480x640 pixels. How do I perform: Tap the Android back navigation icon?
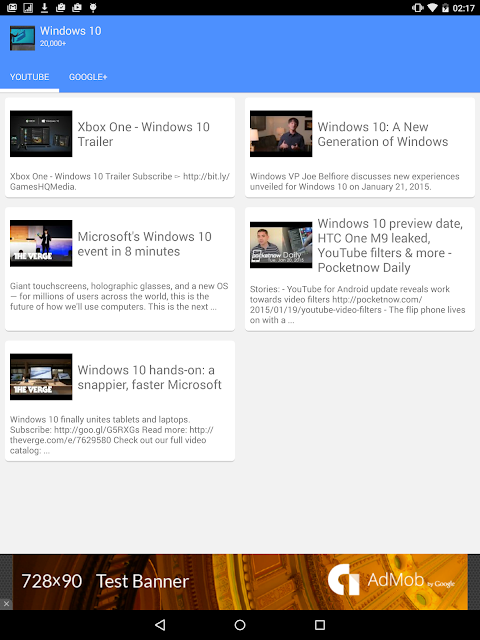click(160, 624)
